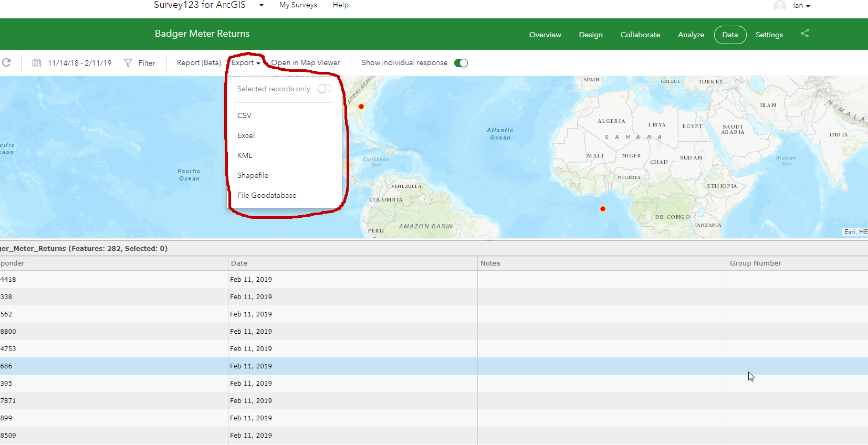Toggle Show individual response switch
This screenshot has width=868, height=445.
(461, 63)
